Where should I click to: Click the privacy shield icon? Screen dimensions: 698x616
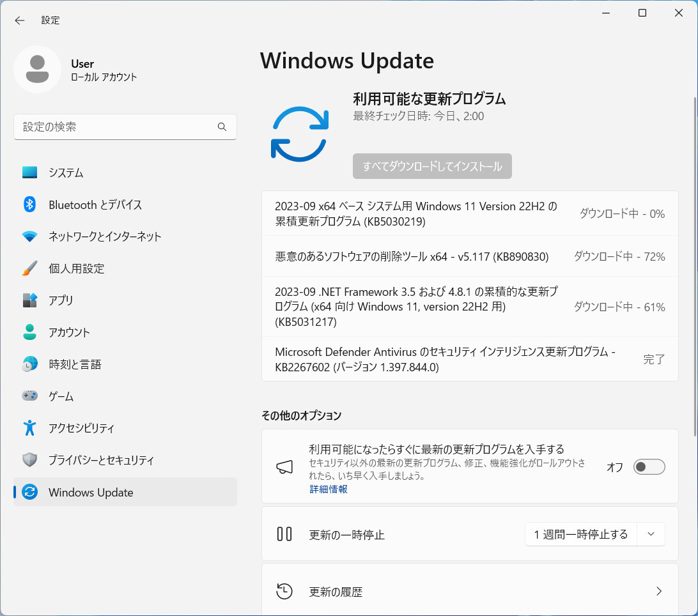coord(30,460)
